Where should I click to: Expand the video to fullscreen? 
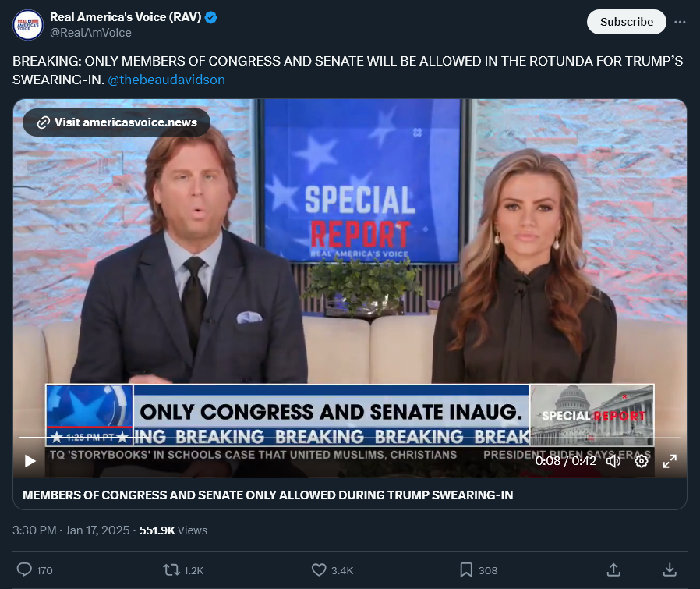(x=670, y=461)
